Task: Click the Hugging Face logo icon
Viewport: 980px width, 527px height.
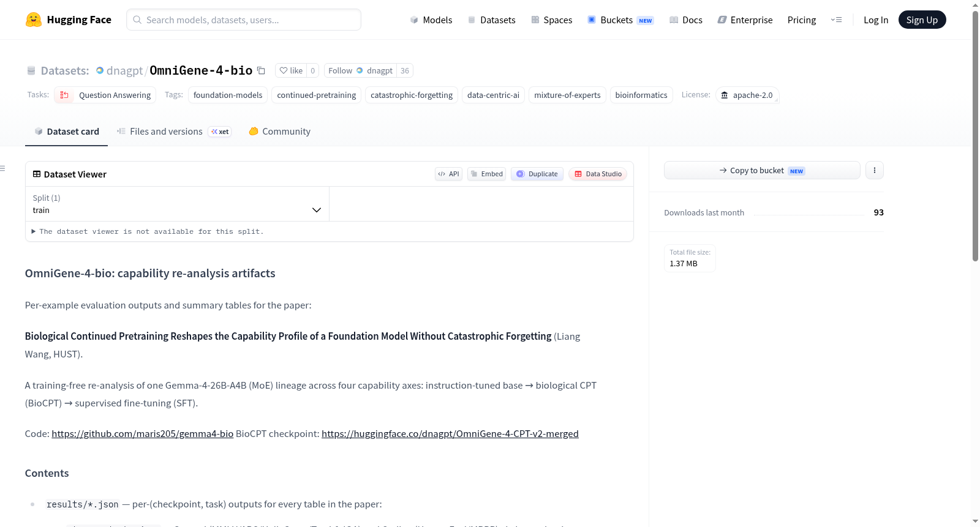Action: pyautogui.click(x=34, y=20)
